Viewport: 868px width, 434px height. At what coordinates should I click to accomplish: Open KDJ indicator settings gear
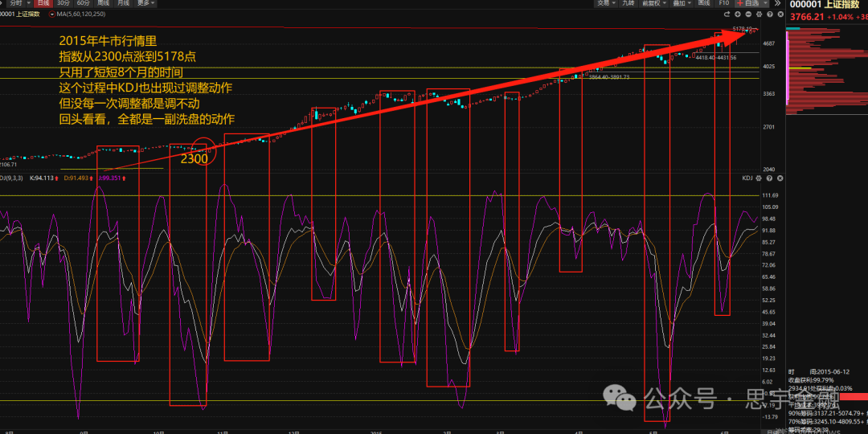[x=759, y=178]
